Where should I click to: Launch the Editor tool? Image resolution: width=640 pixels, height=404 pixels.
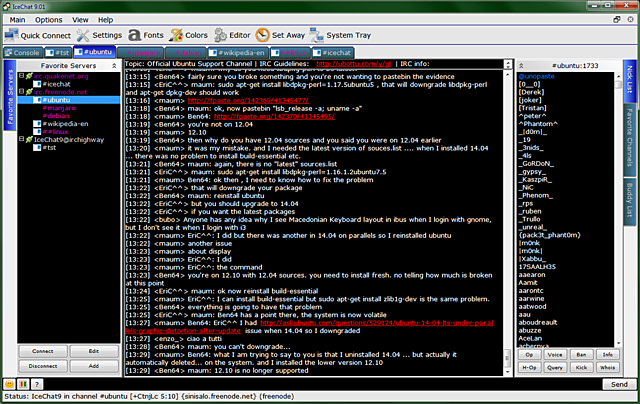click(x=232, y=36)
